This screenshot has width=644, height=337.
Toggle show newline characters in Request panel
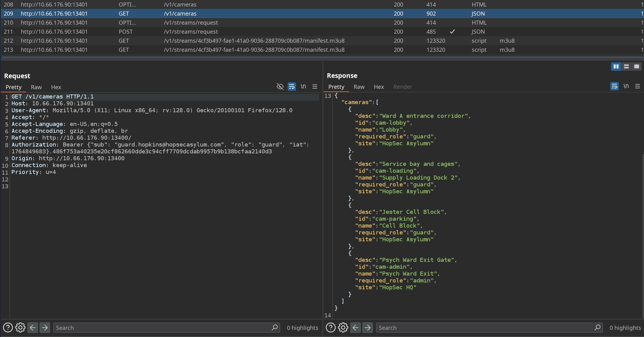303,87
